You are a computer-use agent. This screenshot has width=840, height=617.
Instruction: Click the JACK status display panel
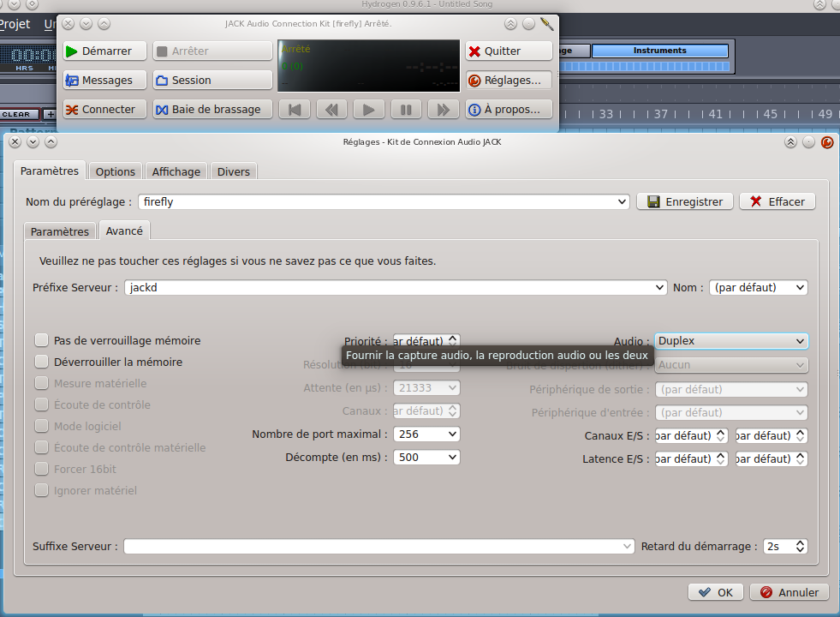point(368,65)
